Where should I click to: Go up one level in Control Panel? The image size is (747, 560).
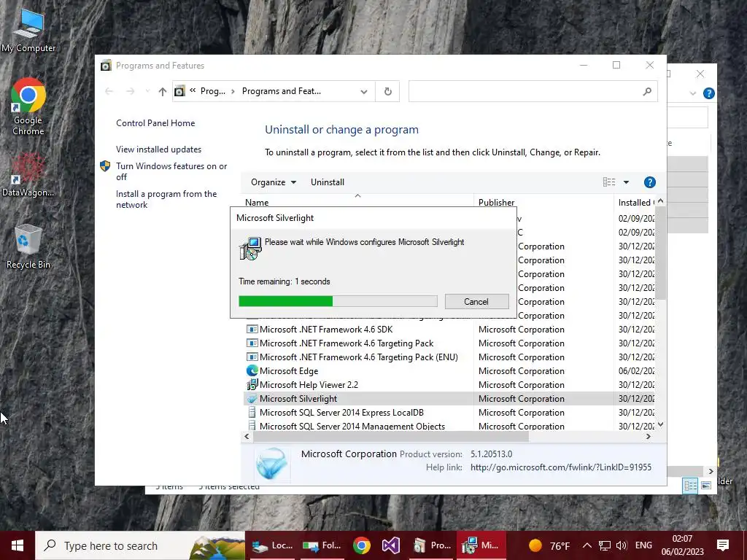coord(163,91)
